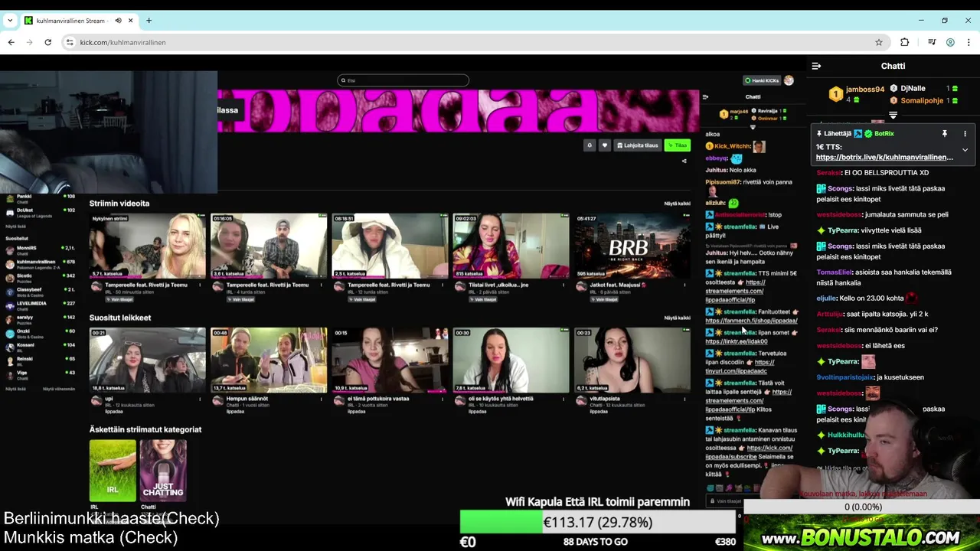
Task: Open the 01:16:05 Tampereelle video
Action: (x=269, y=246)
